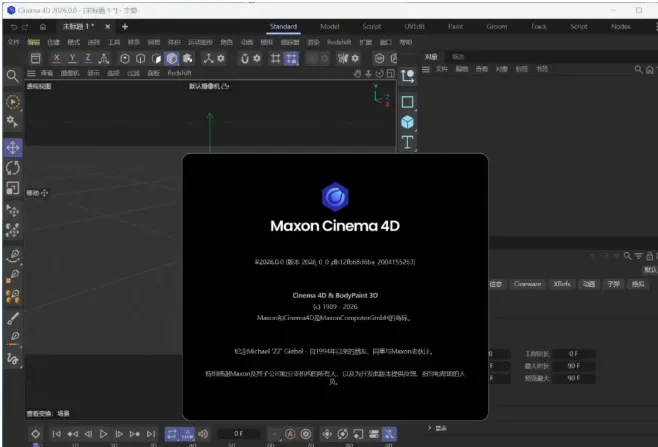The height and width of the screenshot is (447, 658).
Task: Switch to polygons mode icon
Action: click(x=156, y=58)
